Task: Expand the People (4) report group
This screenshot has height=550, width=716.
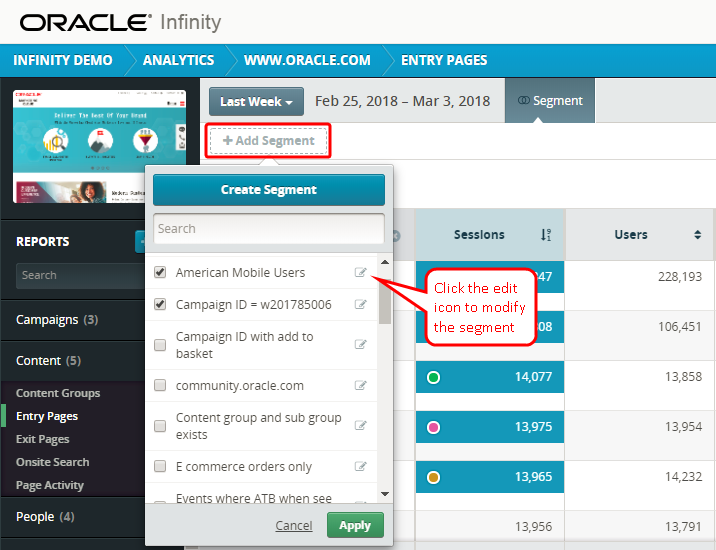Action: [45, 517]
